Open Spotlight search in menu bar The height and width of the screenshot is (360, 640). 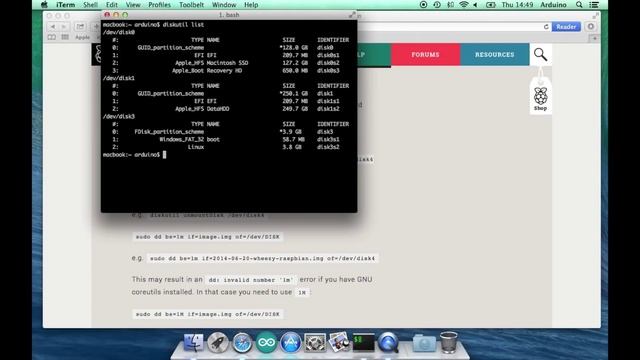(579, 5)
